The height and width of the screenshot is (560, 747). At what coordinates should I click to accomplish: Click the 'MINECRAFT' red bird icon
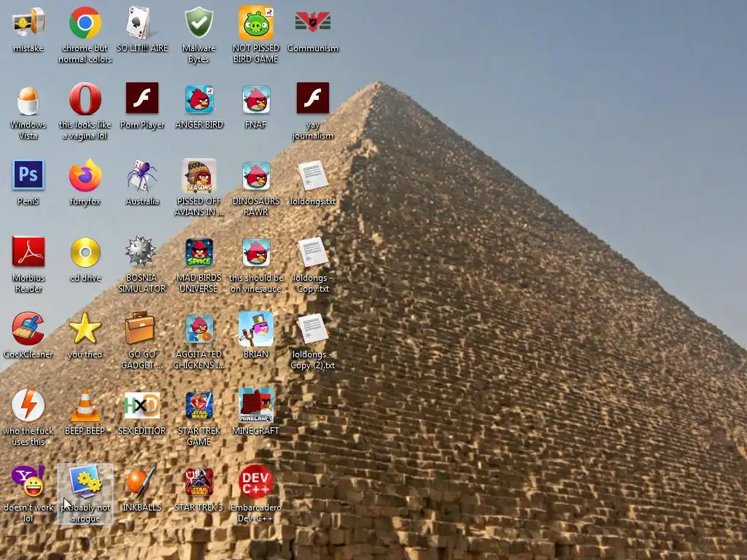coord(256,405)
